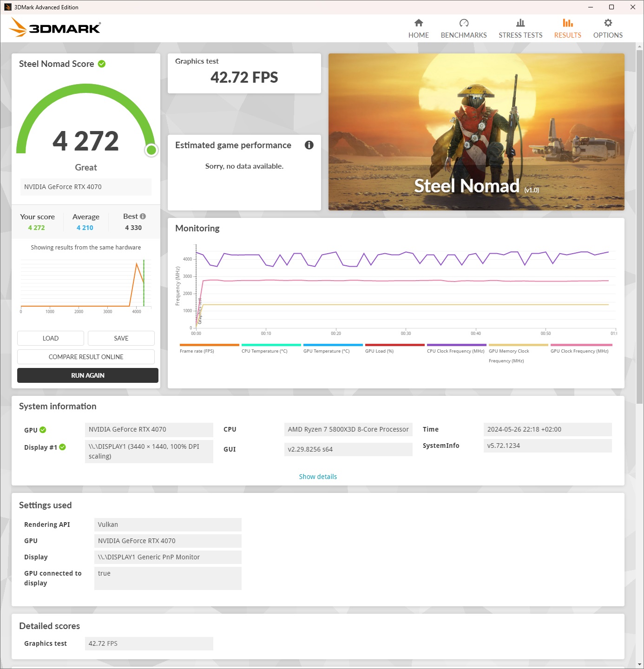Viewport: 644px width, 669px height.
Task: Open the Benchmarks gauge icon
Action: point(464,23)
